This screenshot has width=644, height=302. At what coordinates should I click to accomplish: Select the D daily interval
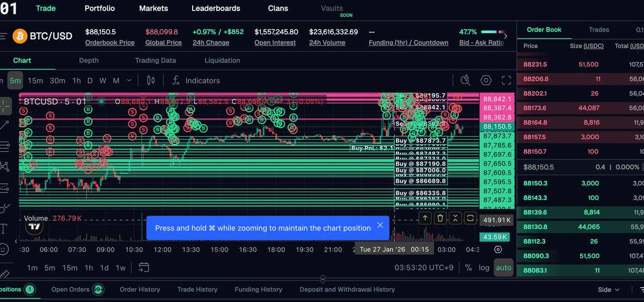pos(90,80)
